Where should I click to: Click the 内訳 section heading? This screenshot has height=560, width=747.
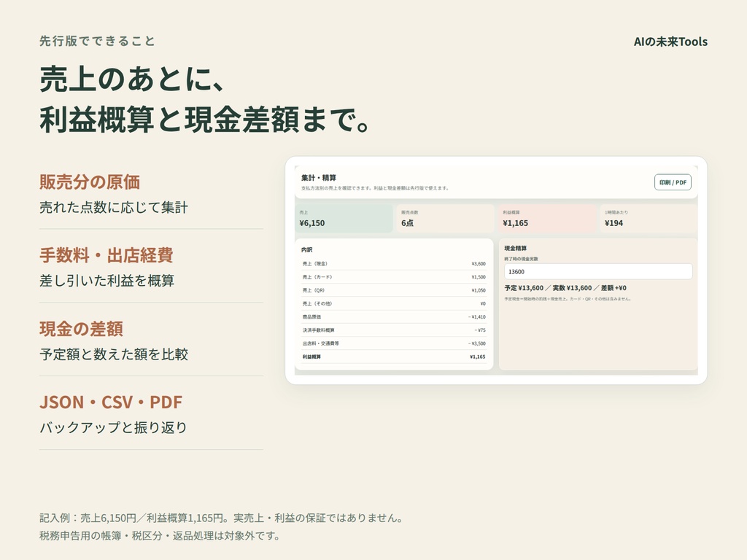[x=307, y=249]
